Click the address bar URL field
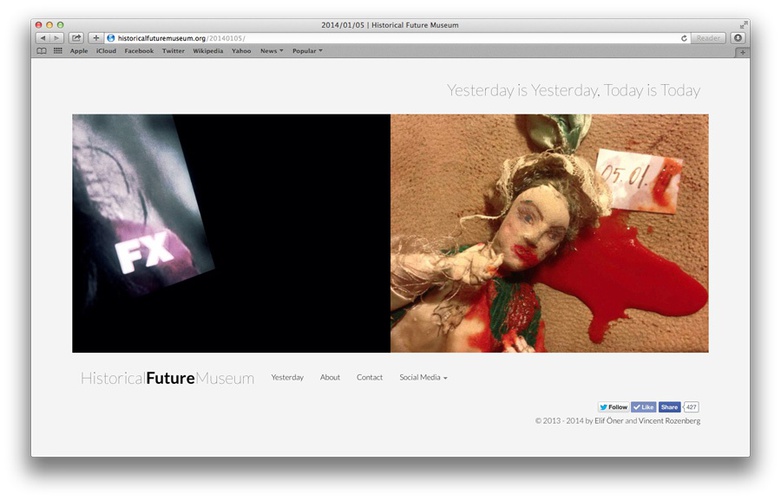 tap(400, 38)
